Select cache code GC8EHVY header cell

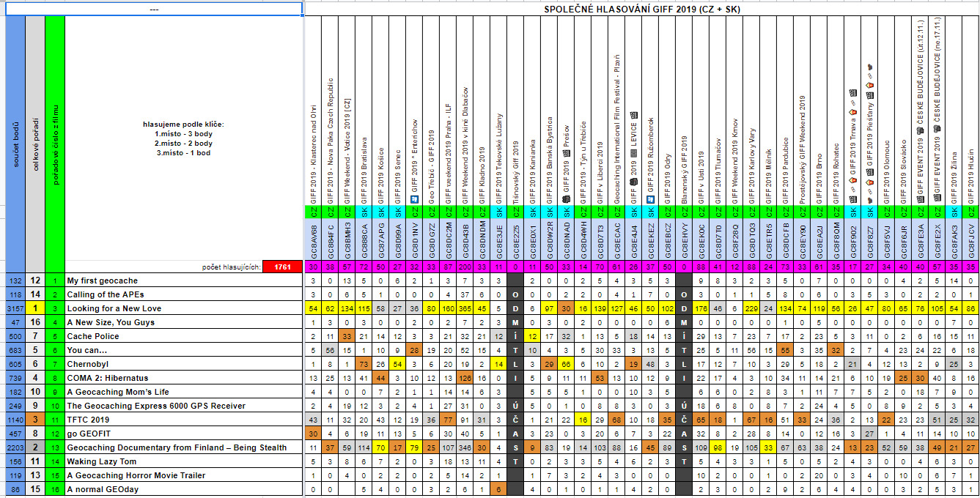coord(683,239)
